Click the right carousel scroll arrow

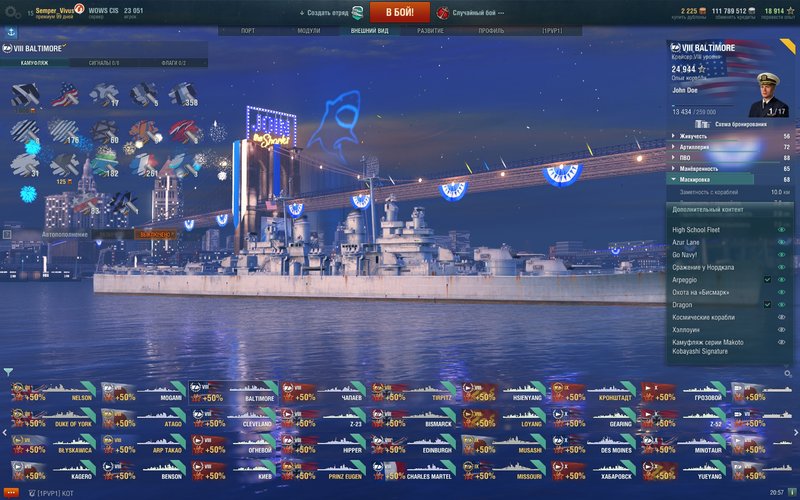click(795, 433)
